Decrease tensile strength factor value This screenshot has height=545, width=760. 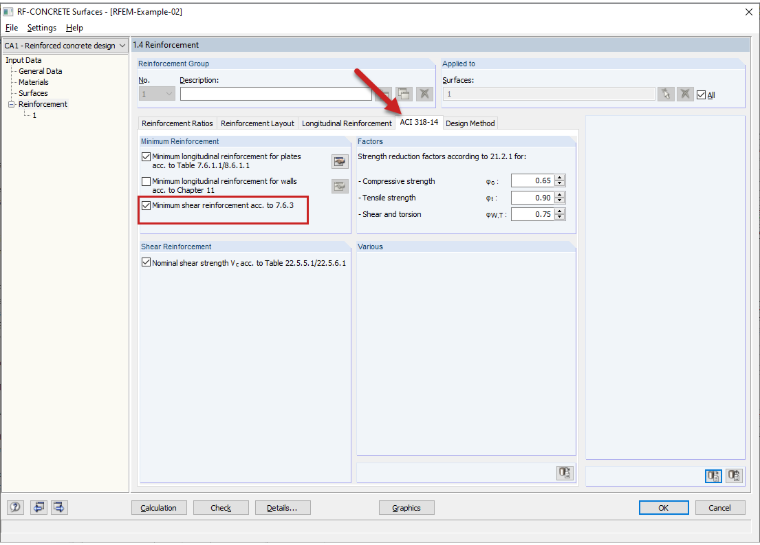pyautogui.click(x=560, y=200)
